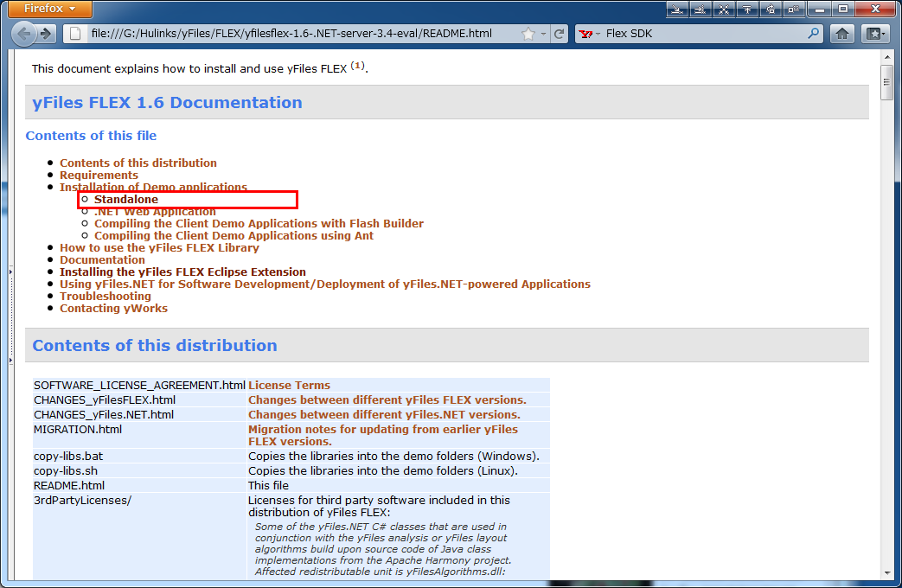Screen dimensions: 902x588
Task: Open the .NET Web Application link
Action: (x=156, y=212)
